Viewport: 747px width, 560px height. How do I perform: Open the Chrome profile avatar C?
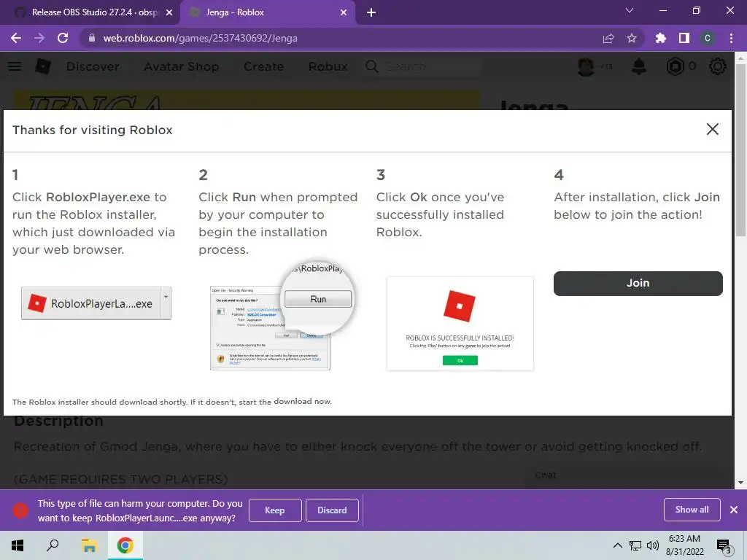click(708, 38)
